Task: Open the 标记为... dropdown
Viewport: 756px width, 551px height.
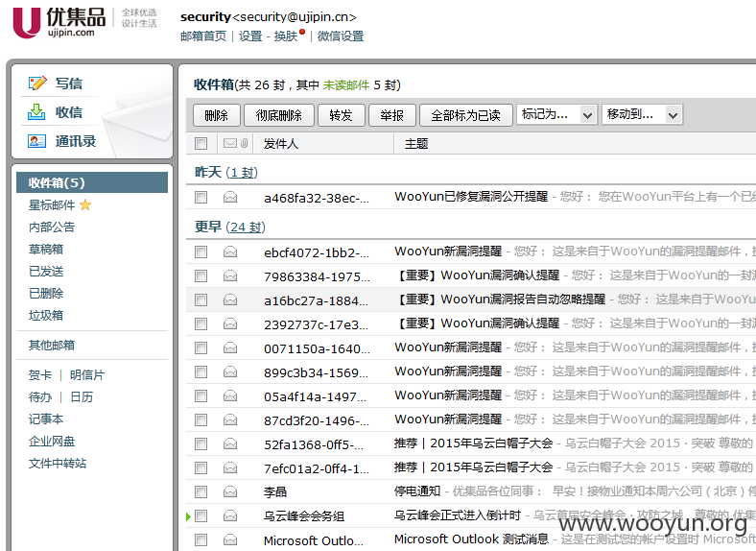Action: [556, 115]
